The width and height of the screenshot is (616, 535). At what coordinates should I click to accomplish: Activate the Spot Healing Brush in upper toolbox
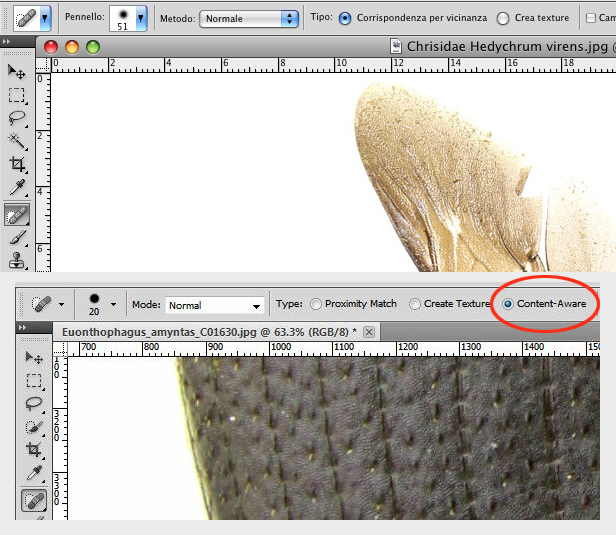(x=17, y=213)
